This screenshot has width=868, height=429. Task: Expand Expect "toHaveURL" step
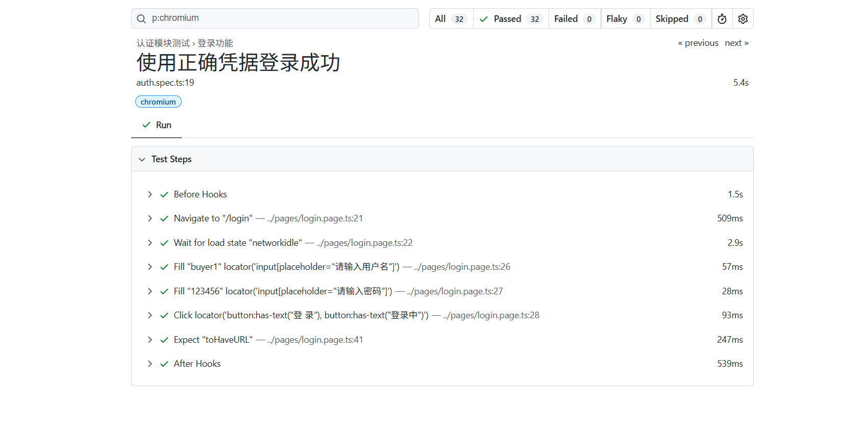[x=150, y=340]
